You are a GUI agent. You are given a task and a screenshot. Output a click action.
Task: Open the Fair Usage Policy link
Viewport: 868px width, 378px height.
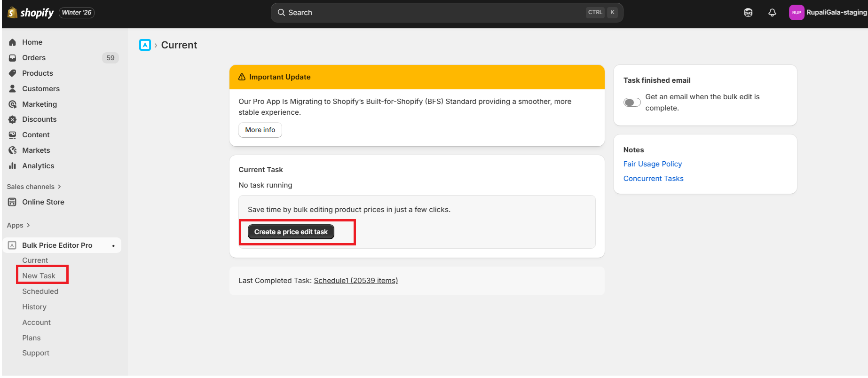click(652, 164)
